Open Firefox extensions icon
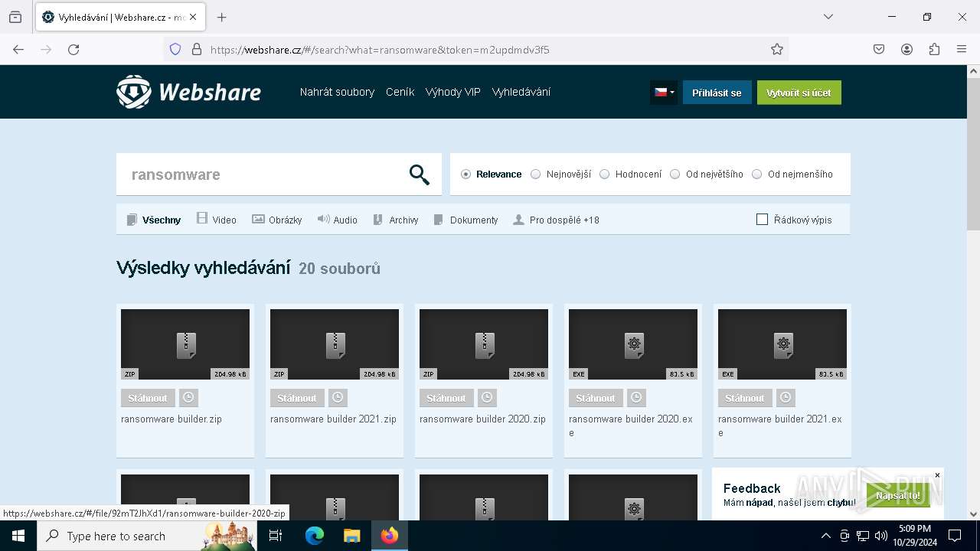The image size is (980, 551). 934,50
